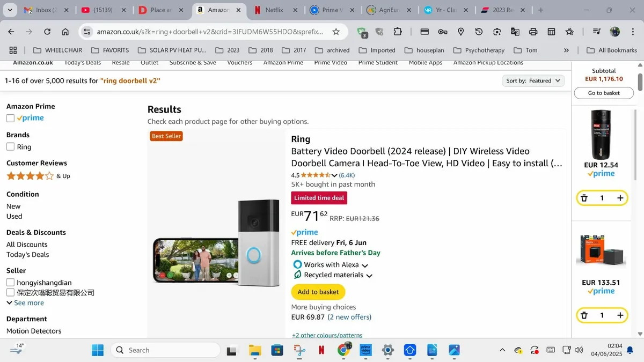Expand See more sellers
Screen dimensions: 644x362
tap(25, 302)
